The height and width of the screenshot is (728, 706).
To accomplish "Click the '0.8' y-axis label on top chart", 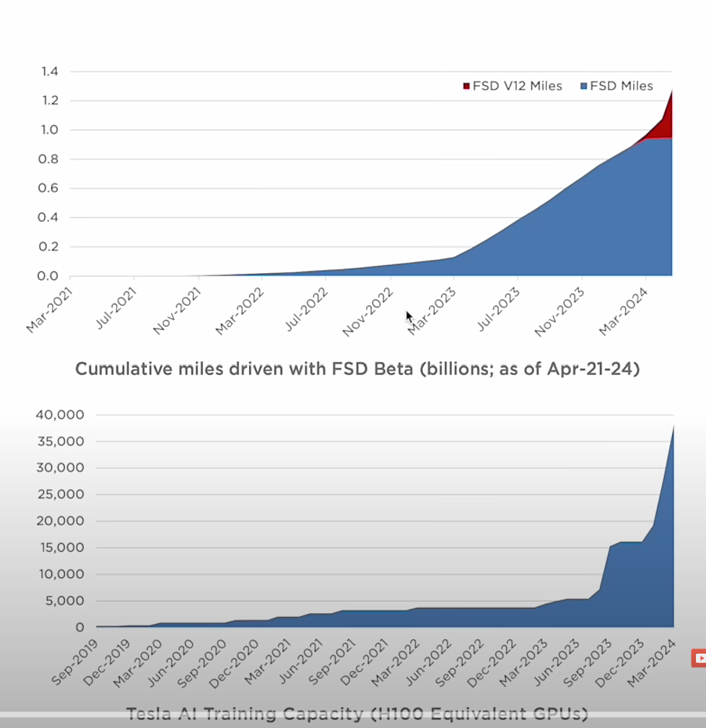I will (x=48, y=159).
